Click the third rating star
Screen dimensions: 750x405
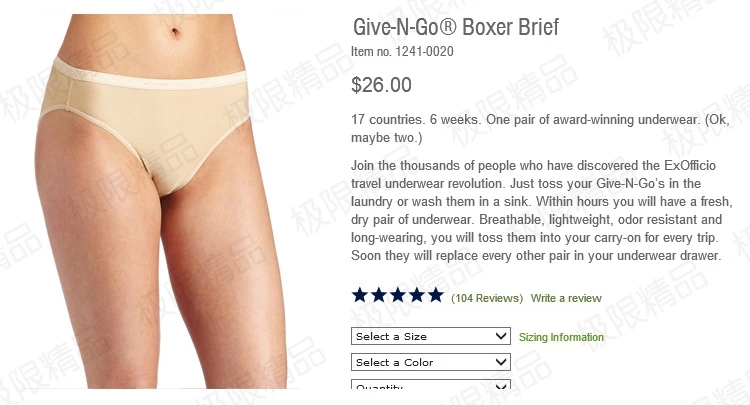pyautogui.click(x=398, y=295)
